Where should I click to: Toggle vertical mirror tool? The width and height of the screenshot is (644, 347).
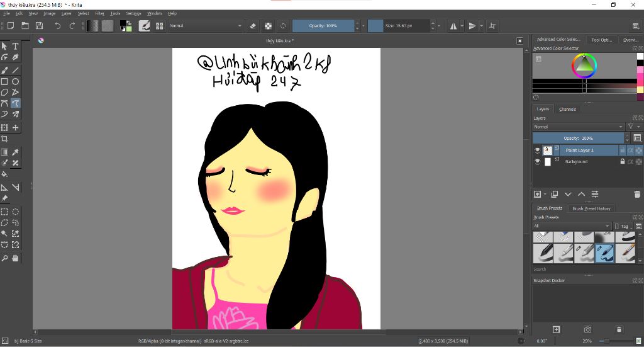point(472,25)
